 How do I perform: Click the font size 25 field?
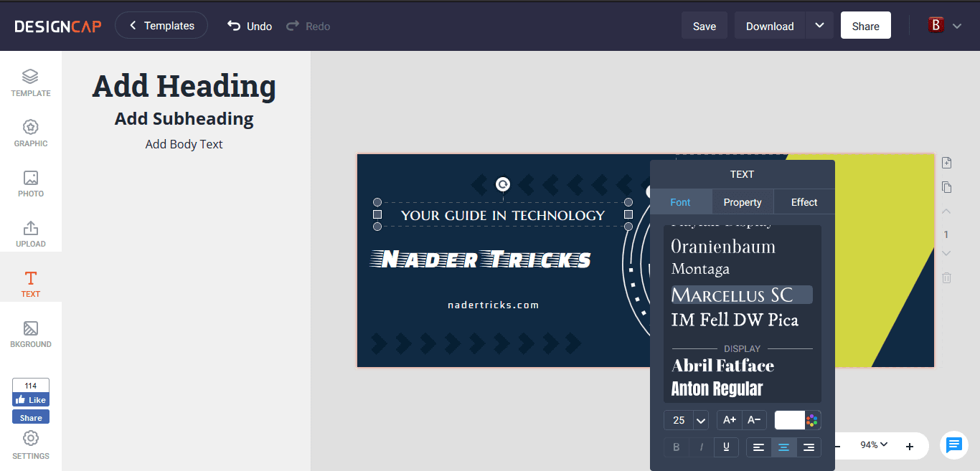point(679,421)
